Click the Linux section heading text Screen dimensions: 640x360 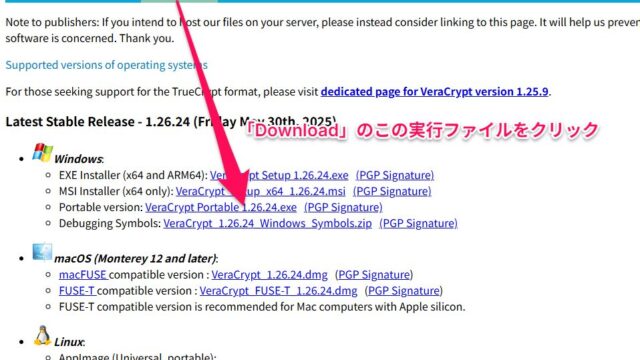tap(69, 342)
